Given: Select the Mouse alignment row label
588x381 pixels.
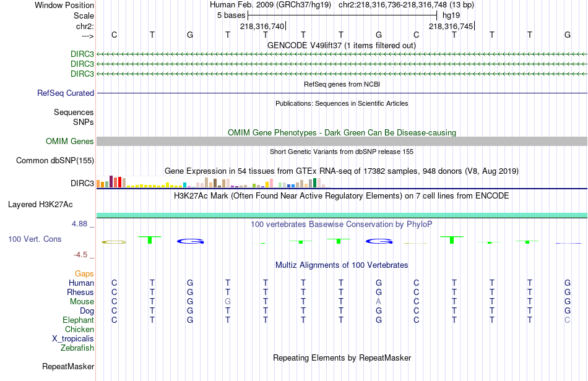Looking at the screenshot, I should [82, 302].
